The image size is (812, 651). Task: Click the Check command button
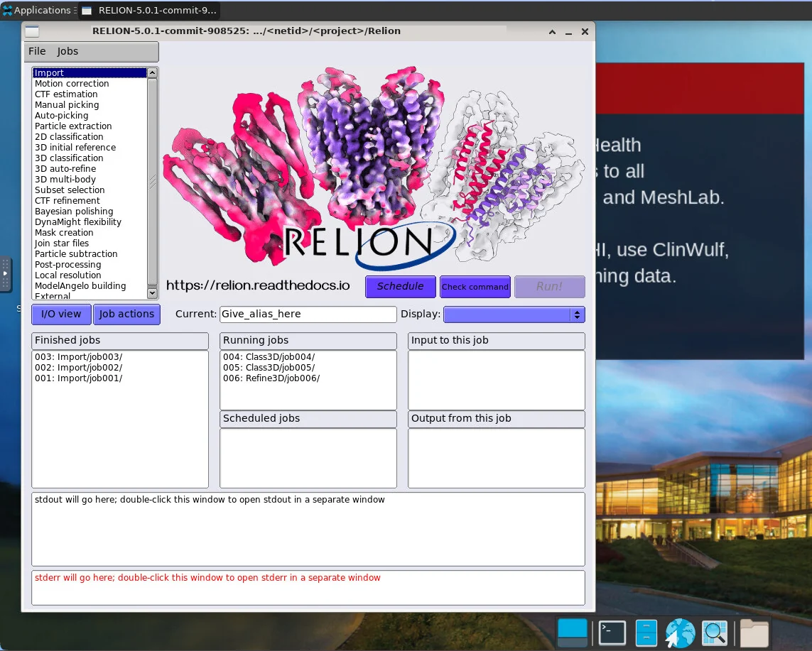point(475,287)
